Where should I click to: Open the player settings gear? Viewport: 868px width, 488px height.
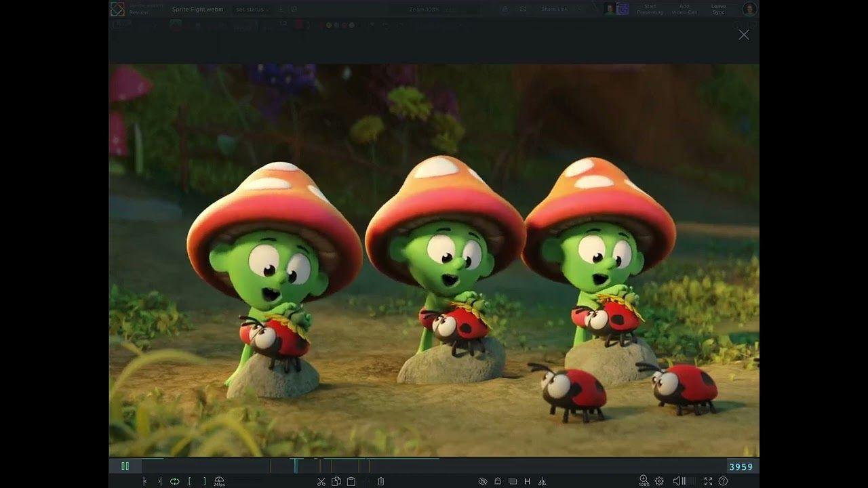[659, 481]
